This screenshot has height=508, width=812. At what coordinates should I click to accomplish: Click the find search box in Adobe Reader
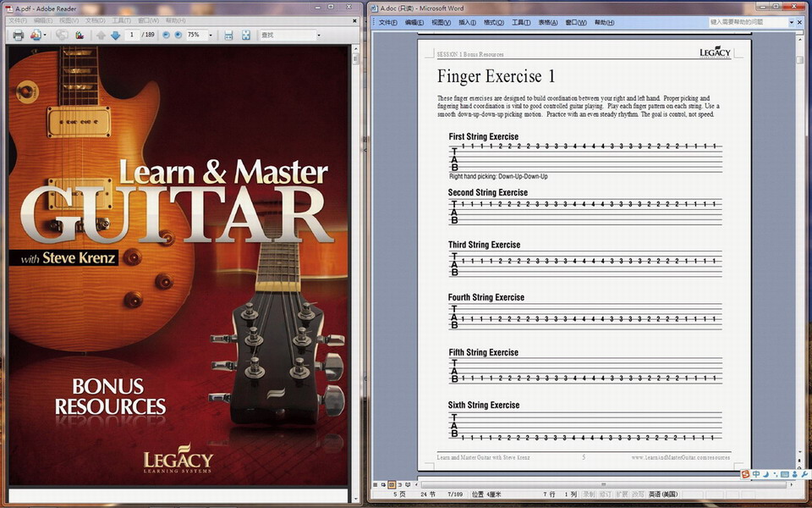click(288, 35)
